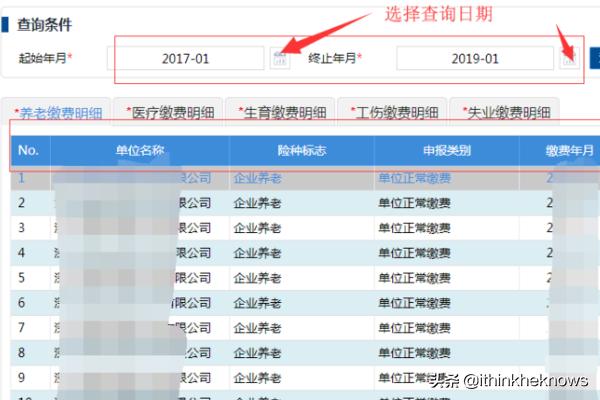This screenshot has width=600, height=400.
Task: Click row number 3 cell
Action: [x=30, y=228]
